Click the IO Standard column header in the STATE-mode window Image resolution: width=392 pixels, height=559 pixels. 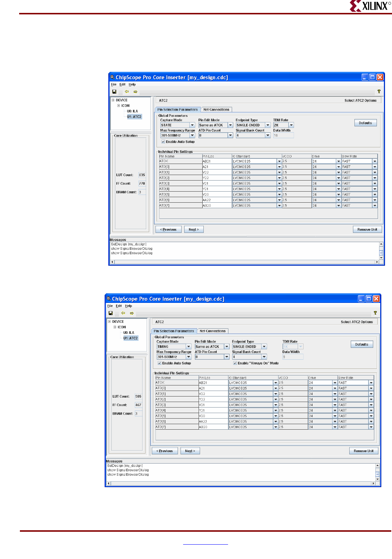[x=257, y=156]
